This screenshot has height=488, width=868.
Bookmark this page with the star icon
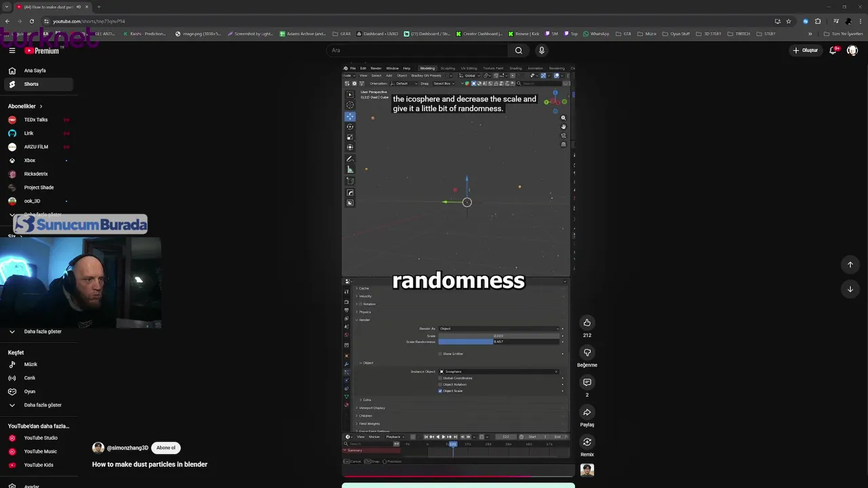[x=788, y=21]
